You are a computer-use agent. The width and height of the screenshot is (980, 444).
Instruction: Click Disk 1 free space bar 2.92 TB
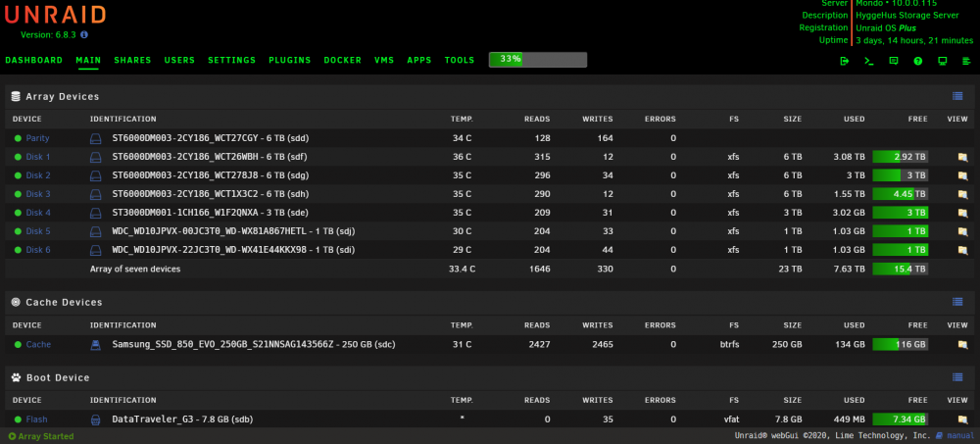tap(900, 157)
